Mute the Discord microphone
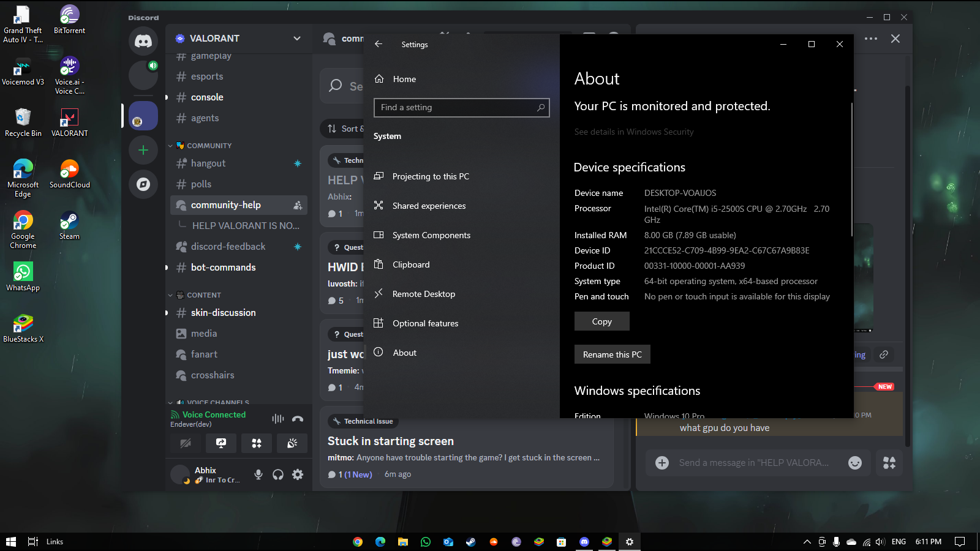 coord(258,474)
